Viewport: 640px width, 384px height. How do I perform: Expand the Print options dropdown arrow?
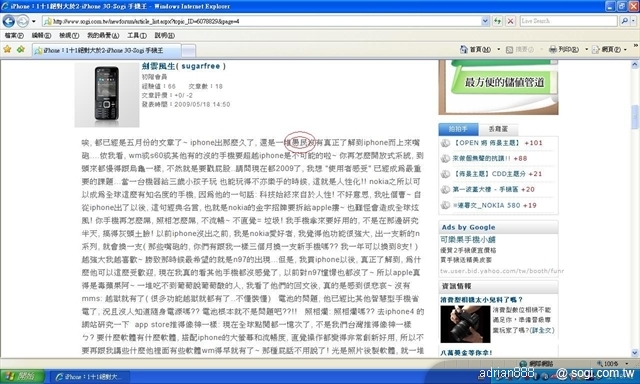coord(587,49)
